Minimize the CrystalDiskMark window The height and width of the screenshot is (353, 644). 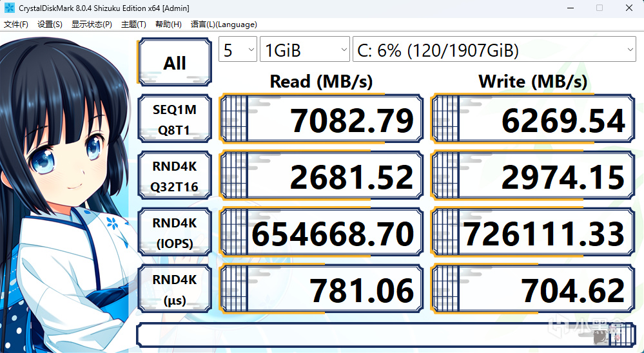(x=570, y=8)
